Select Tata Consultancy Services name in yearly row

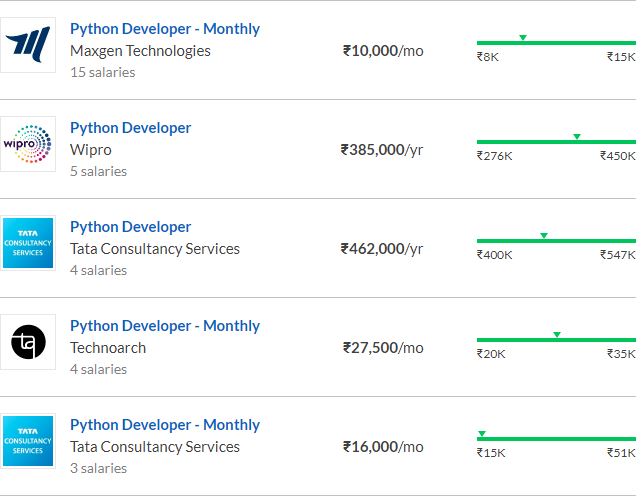point(155,249)
